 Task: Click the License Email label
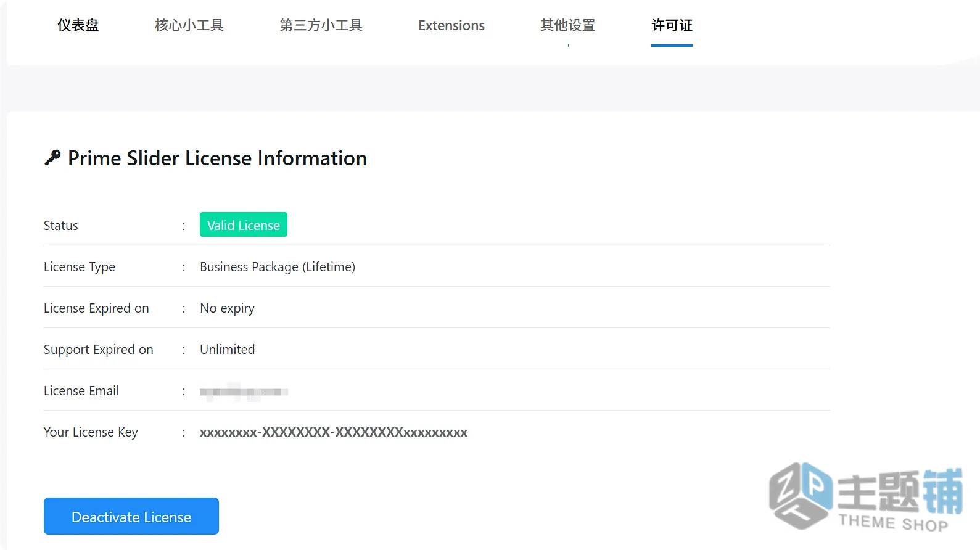(x=81, y=391)
